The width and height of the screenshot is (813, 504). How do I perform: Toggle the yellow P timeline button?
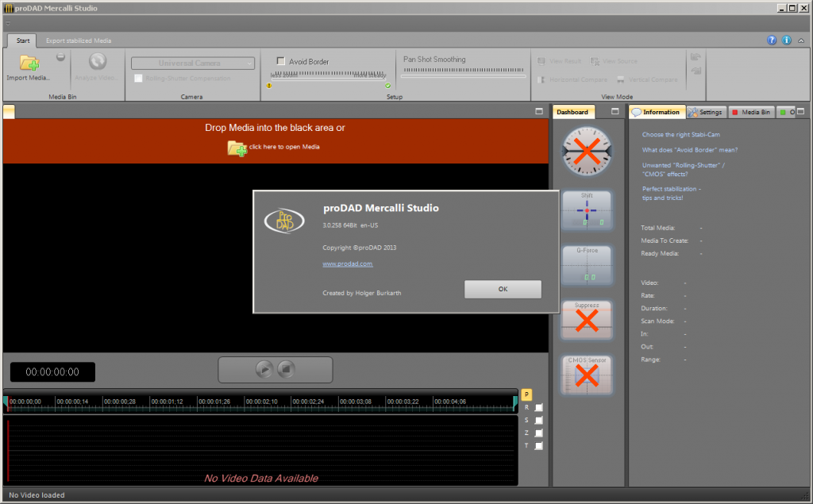pos(526,394)
